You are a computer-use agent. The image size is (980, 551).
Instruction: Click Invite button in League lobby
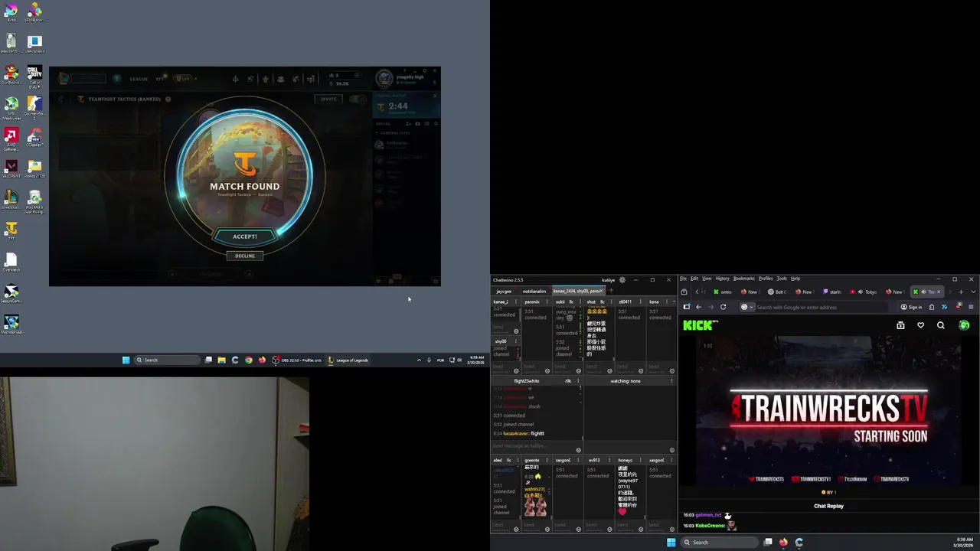pos(328,99)
